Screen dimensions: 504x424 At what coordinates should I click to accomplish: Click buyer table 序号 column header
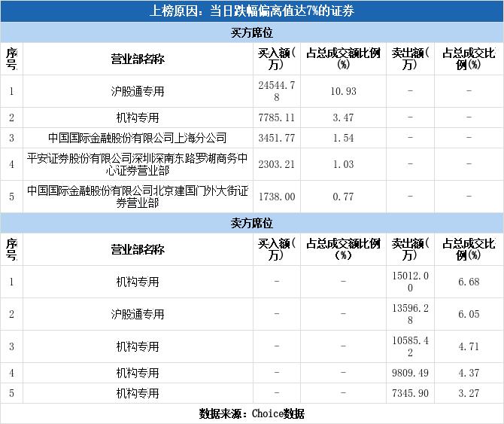11,59
